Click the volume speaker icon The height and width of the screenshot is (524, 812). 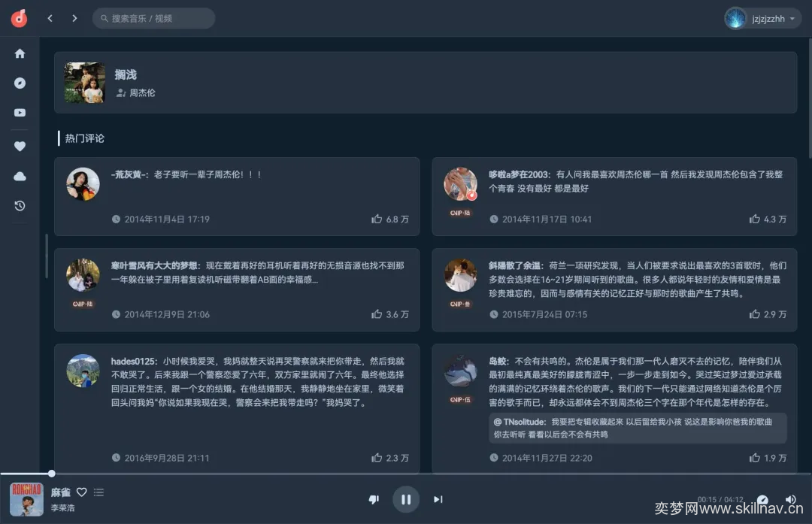coord(791,499)
